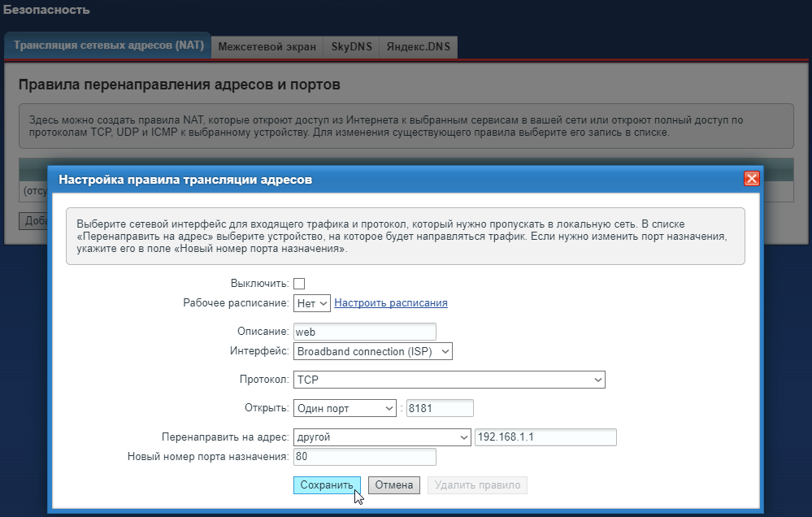This screenshot has height=517, width=812.
Task: Select the Описание field containing web
Action: [364, 331]
